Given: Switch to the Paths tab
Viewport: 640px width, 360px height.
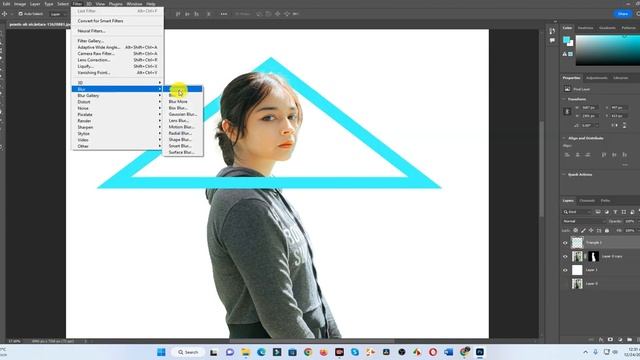Looking at the screenshot, I should coord(605,200).
